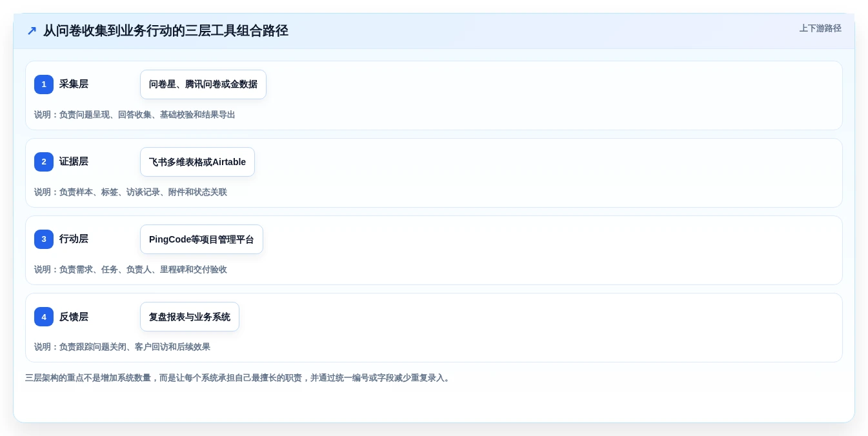Click the 反馈层 layer title
Viewport: 868px width, 436px height.
[74, 317]
